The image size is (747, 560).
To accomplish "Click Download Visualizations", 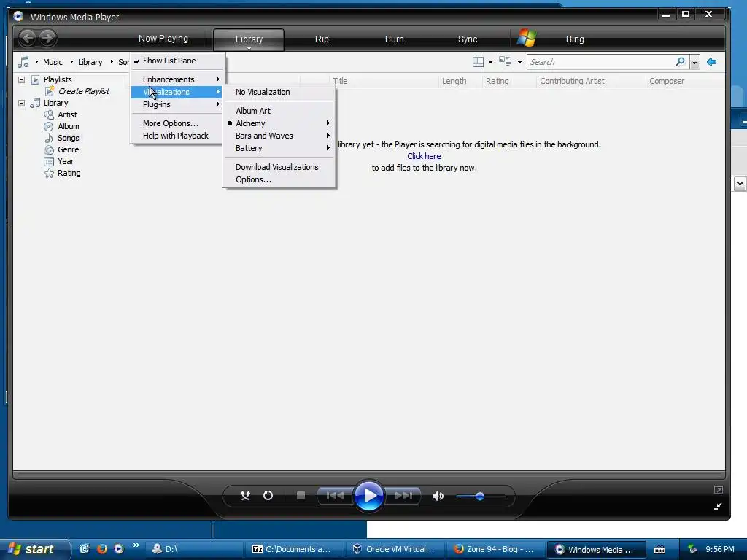I will pos(279,167).
